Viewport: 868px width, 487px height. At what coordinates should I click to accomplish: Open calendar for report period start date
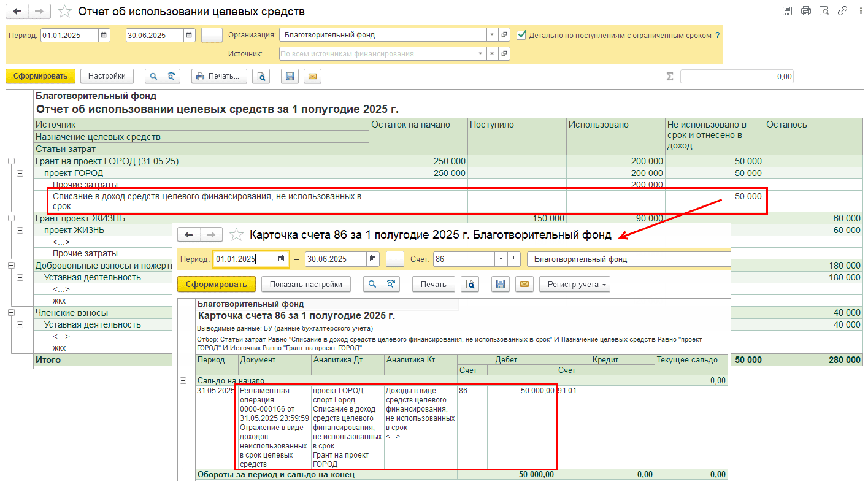point(104,35)
